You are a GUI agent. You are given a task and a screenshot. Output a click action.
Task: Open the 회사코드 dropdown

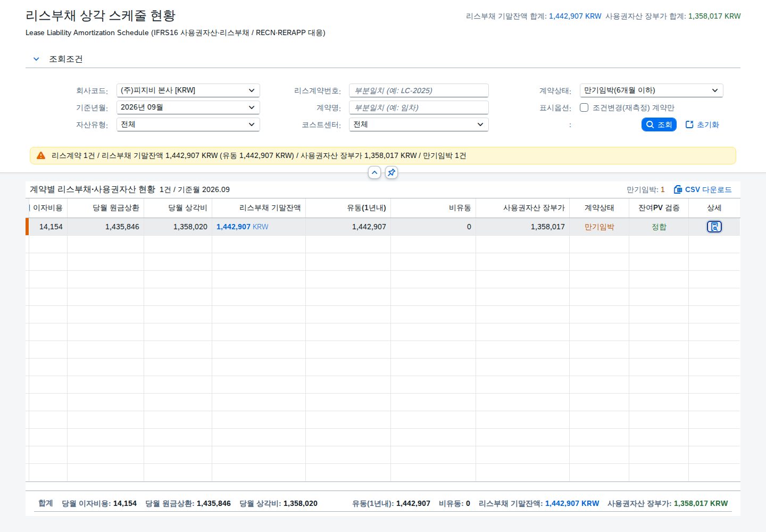pyautogui.click(x=188, y=90)
